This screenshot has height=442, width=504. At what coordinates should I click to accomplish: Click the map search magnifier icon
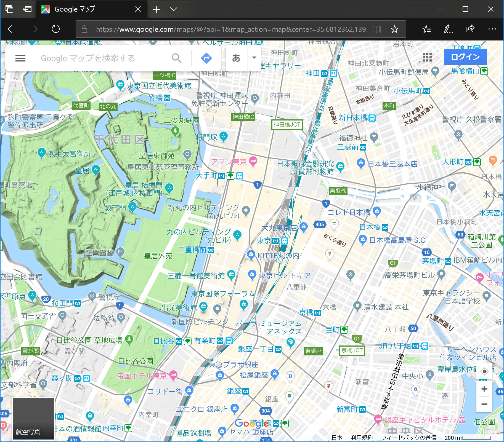coord(176,58)
